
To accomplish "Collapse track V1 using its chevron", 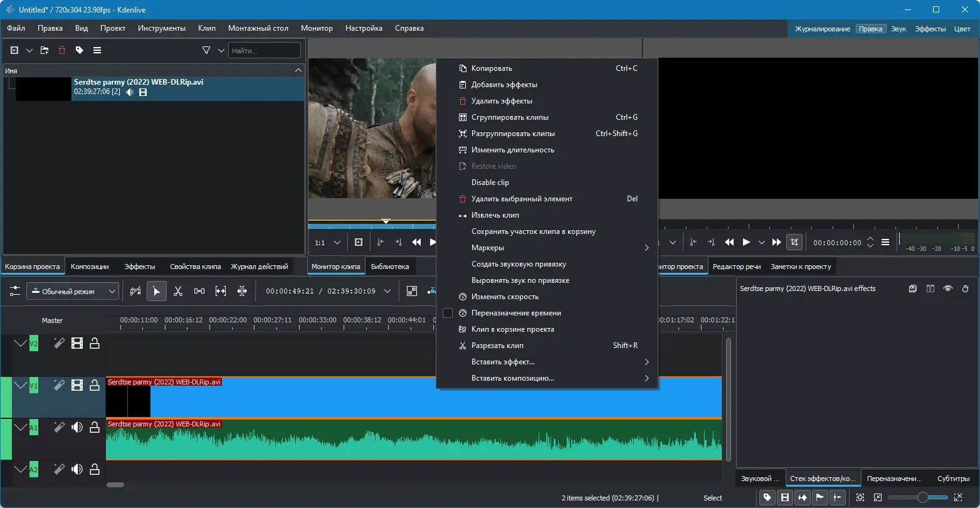I will click(x=21, y=385).
